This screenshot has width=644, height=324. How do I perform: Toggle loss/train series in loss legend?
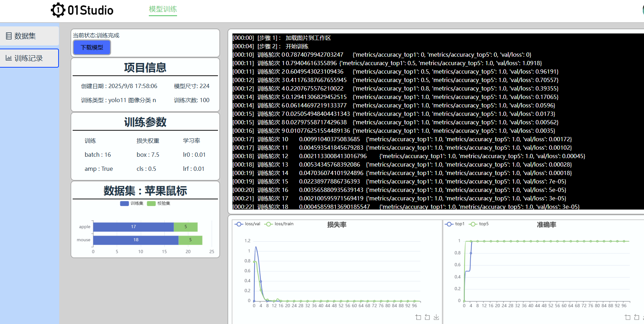point(279,224)
